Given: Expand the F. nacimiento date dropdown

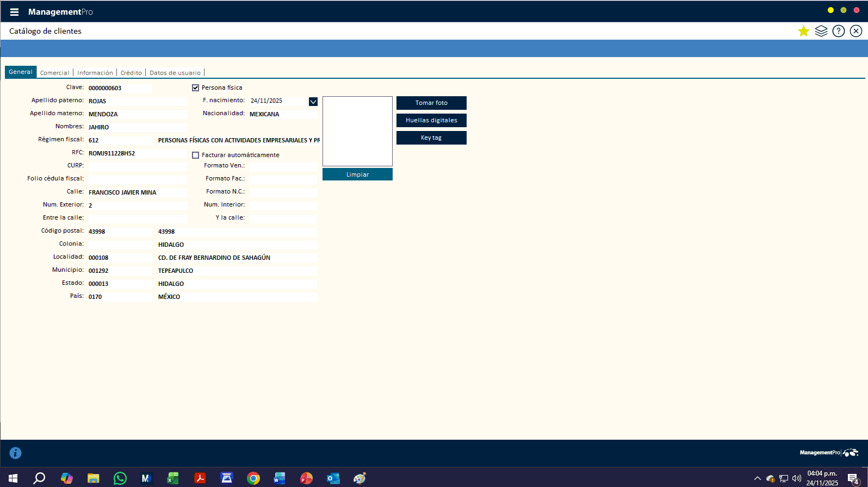Looking at the screenshot, I should tap(313, 101).
